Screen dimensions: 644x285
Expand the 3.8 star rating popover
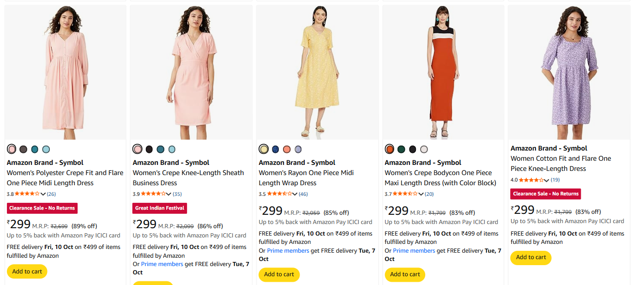(43, 194)
